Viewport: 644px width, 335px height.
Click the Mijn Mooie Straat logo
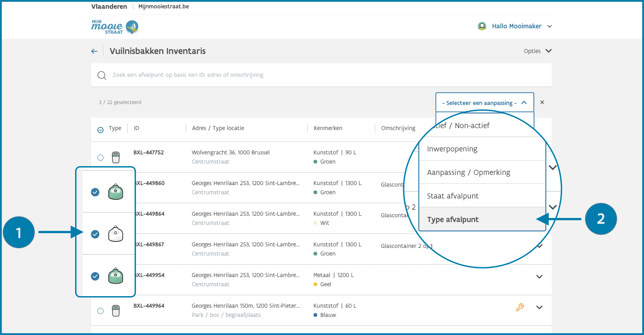click(115, 27)
